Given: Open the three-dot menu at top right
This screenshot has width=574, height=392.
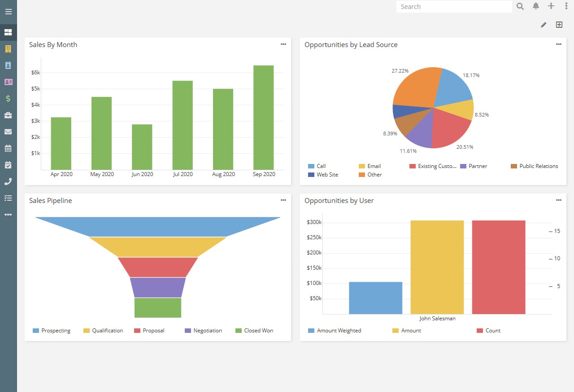Looking at the screenshot, I should [566, 6].
